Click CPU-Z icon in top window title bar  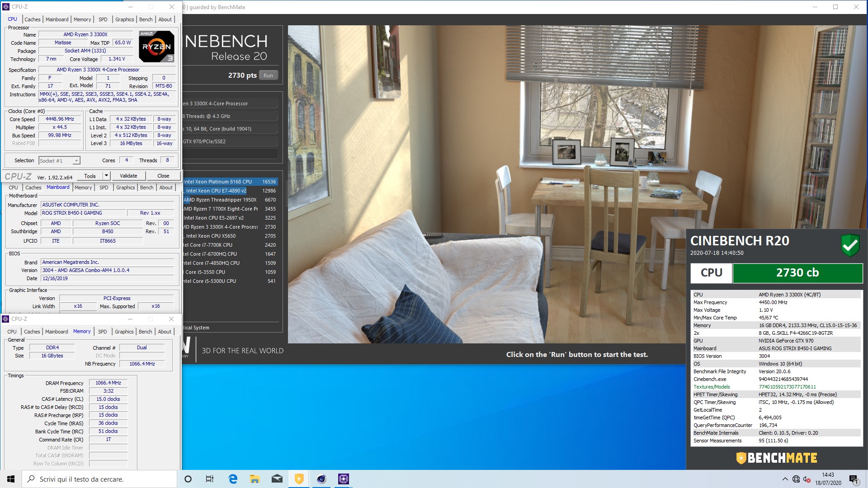click(x=6, y=7)
